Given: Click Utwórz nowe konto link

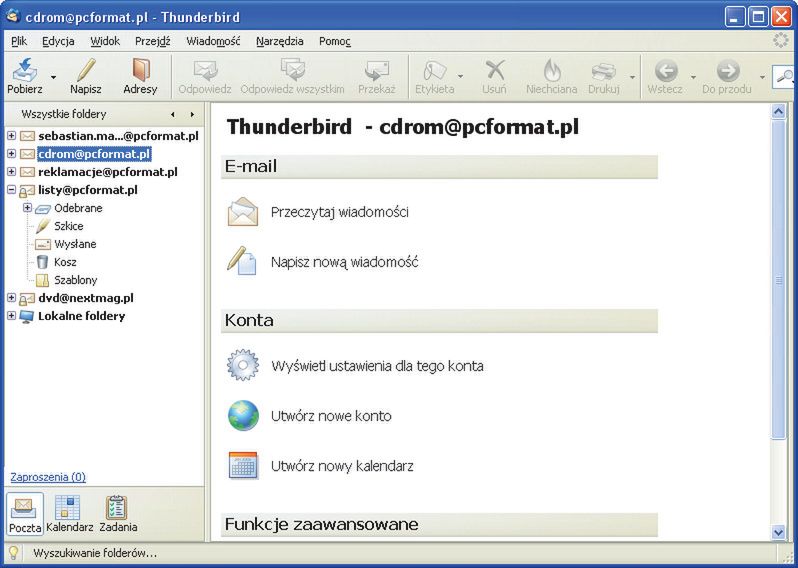Looking at the screenshot, I should [331, 416].
